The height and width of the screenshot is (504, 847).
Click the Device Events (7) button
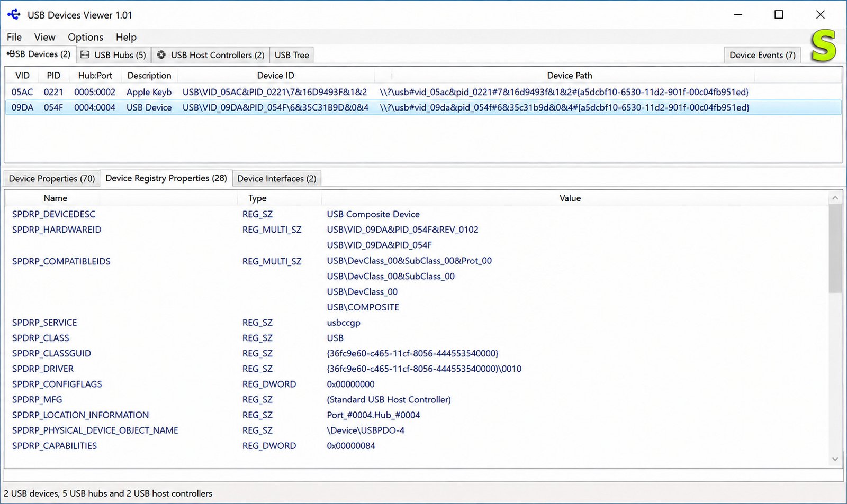click(x=762, y=55)
